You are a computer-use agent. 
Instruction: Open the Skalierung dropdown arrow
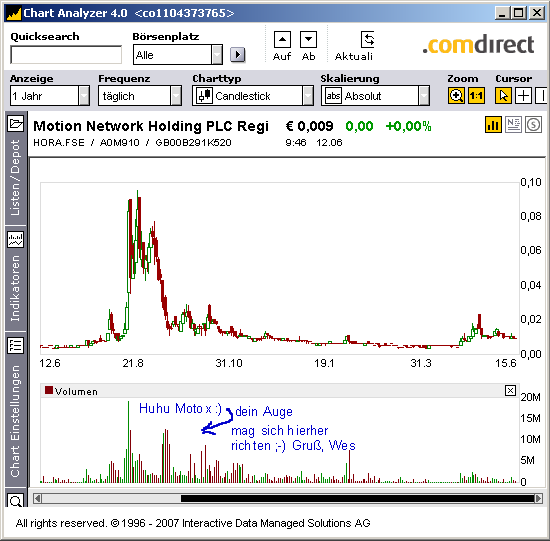point(424,95)
